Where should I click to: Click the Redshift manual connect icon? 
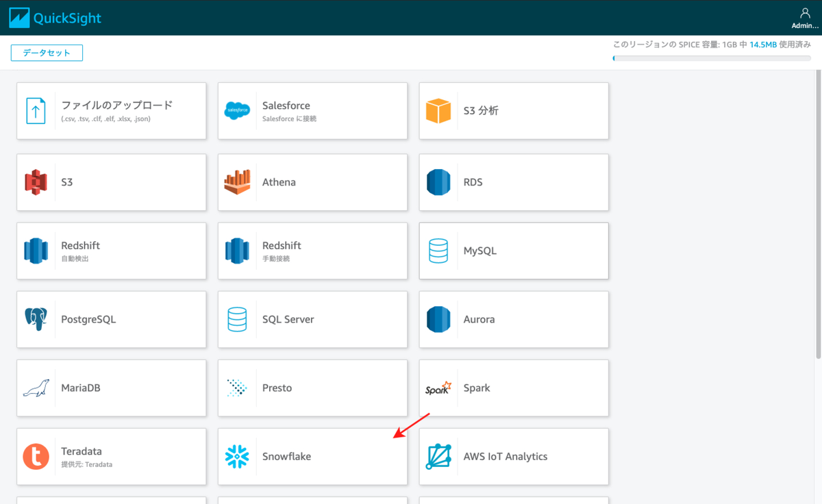[237, 251]
